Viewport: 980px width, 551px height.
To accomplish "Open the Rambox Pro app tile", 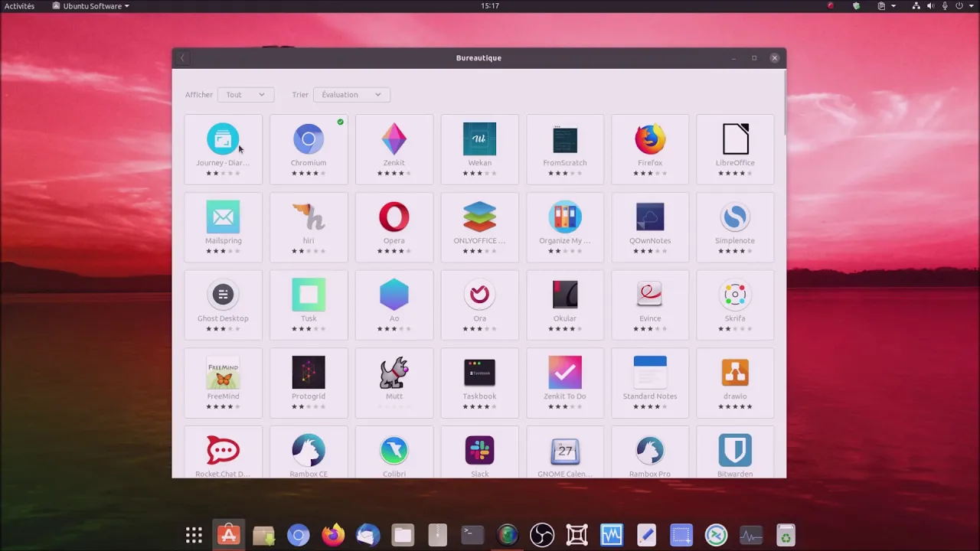I will pyautogui.click(x=650, y=452).
